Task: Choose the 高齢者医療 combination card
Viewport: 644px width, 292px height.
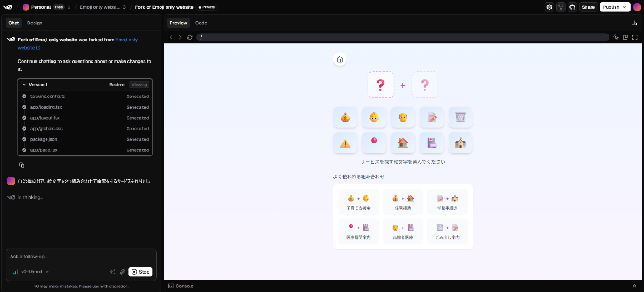Action: coord(403,231)
